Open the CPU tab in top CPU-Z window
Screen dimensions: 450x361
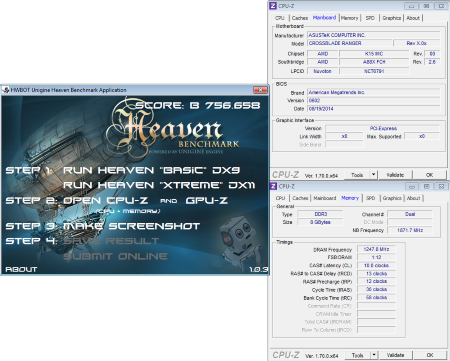pyautogui.click(x=280, y=18)
